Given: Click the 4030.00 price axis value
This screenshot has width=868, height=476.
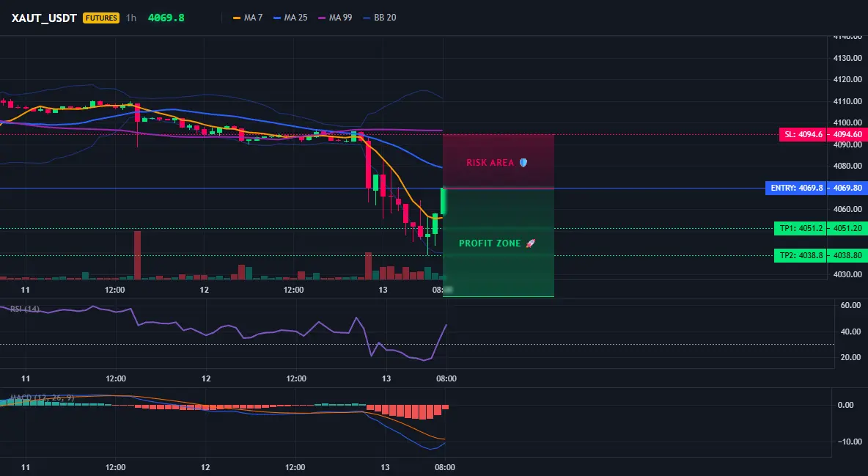Looking at the screenshot, I should tap(847, 274).
